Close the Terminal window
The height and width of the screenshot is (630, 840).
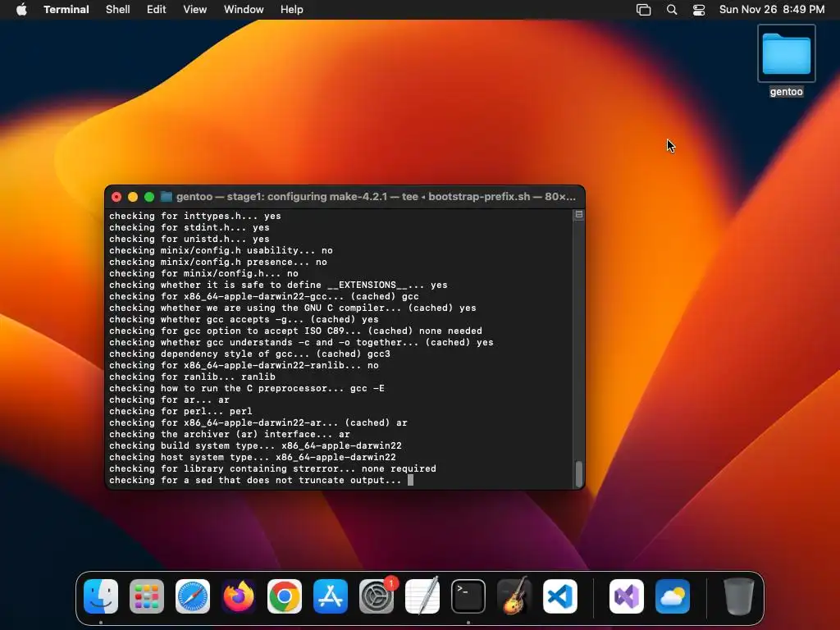tap(116, 197)
